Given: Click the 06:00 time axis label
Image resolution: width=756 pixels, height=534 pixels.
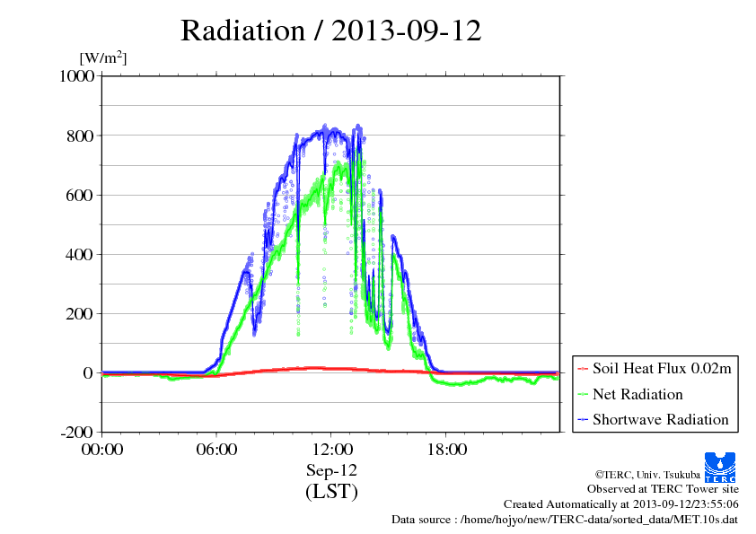Looking at the screenshot, I should [x=216, y=450].
